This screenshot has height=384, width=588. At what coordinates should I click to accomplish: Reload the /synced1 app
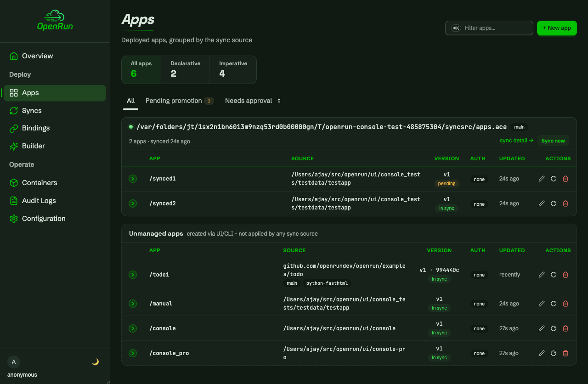click(x=554, y=179)
